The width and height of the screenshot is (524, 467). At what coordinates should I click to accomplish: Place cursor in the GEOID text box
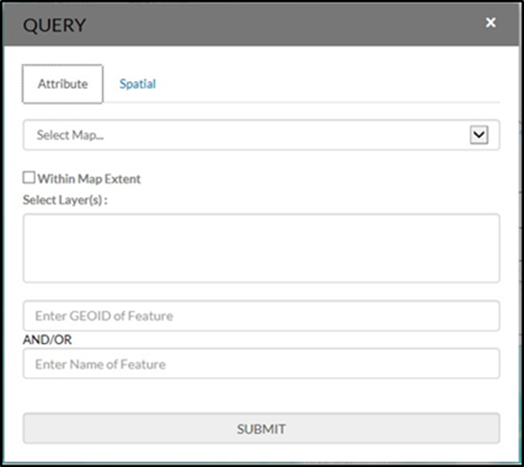click(261, 316)
